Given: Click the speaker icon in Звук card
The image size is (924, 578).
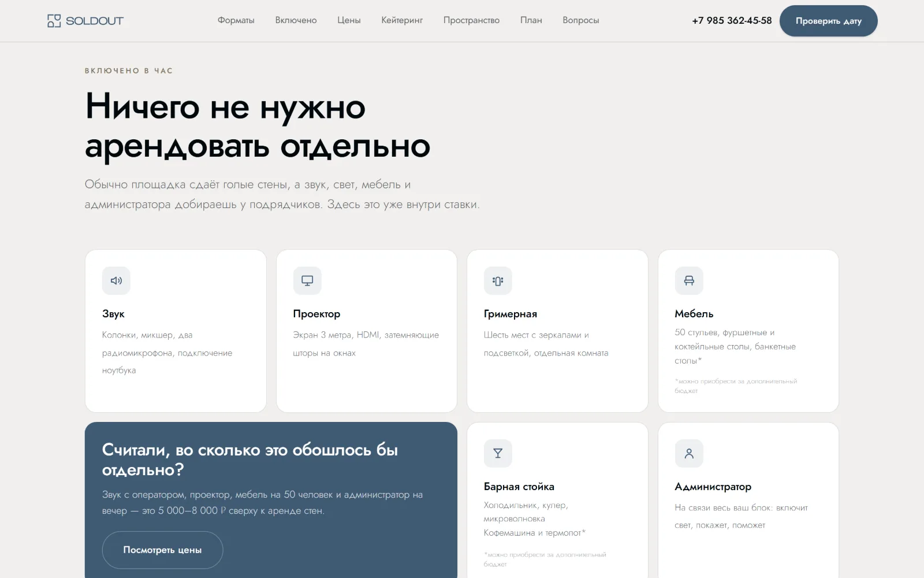Looking at the screenshot, I should (116, 280).
